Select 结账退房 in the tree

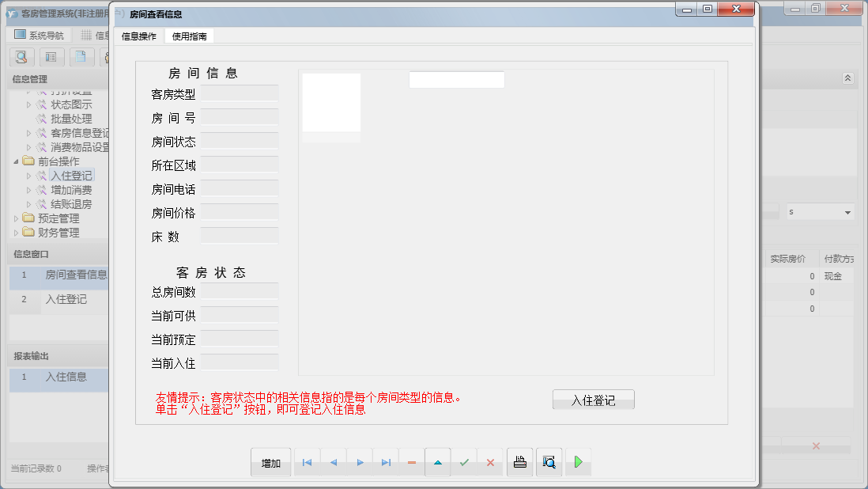[71, 205]
